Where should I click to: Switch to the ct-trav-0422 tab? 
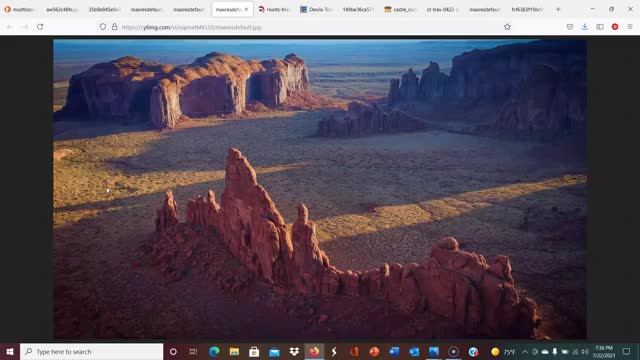click(443, 9)
